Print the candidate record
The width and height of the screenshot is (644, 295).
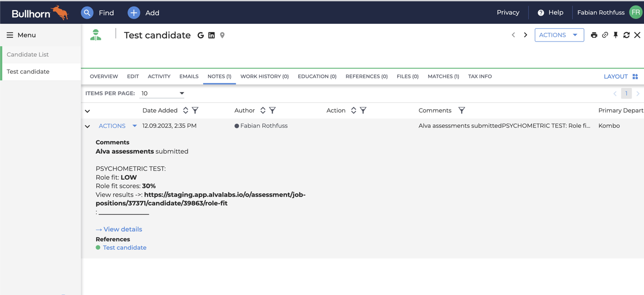(594, 35)
